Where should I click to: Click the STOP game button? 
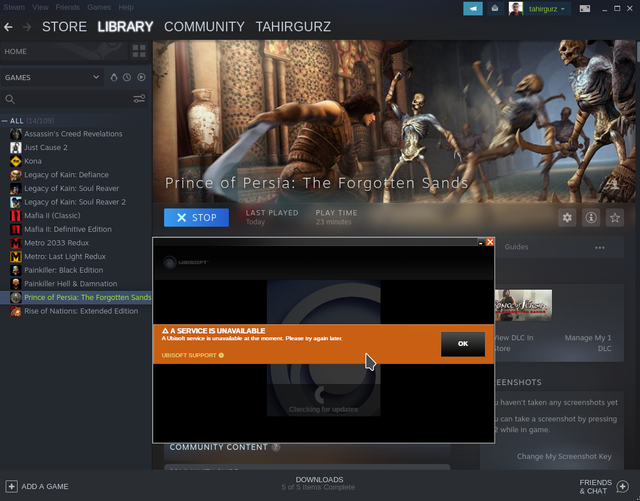click(196, 218)
